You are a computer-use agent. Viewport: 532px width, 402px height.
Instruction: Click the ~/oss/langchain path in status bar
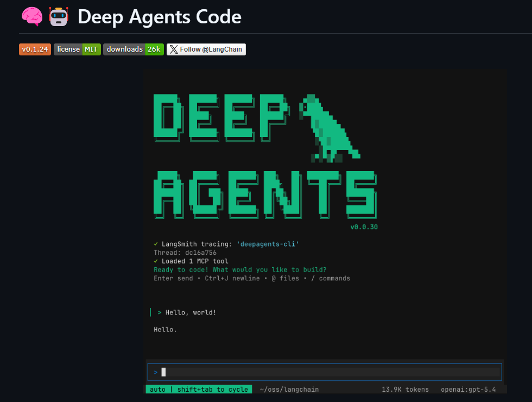click(289, 390)
